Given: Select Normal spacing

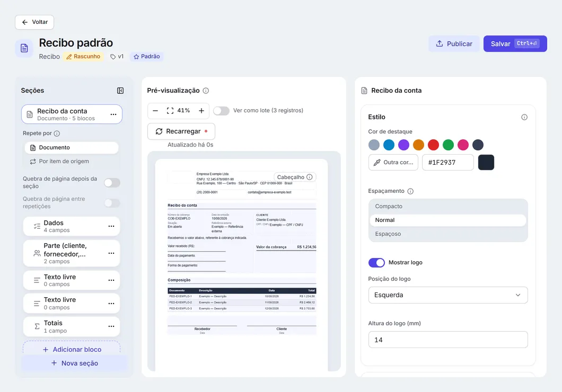Looking at the screenshot, I should click(x=447, y=220).
